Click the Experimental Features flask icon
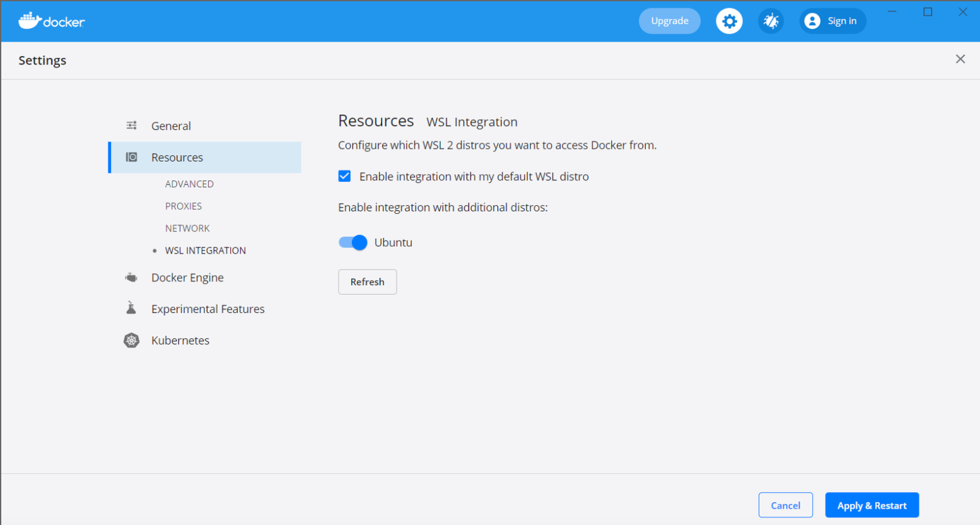Image resolution: width=980 pixels, height=525 pixels. tap(131, 309)
